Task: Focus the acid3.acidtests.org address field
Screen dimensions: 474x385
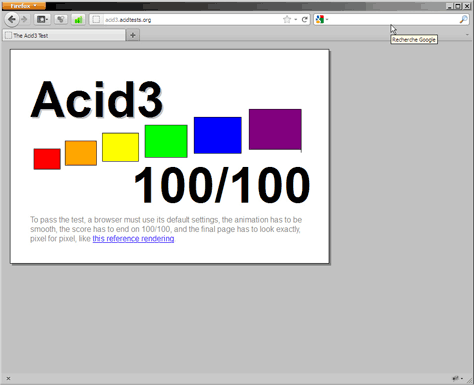Action: tap(192, 20)
